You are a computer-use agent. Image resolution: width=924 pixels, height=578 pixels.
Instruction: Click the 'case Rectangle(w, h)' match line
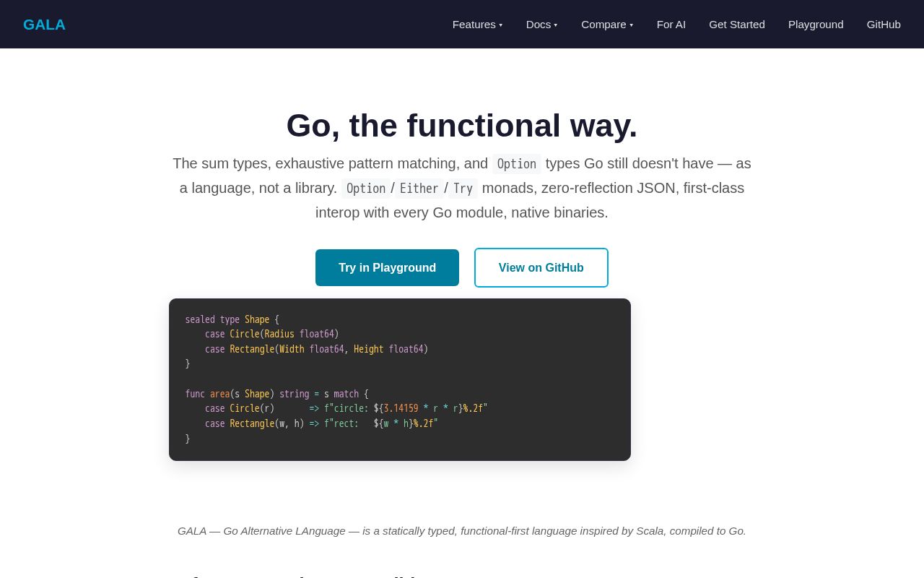pyautogui.click(x=321, y=424)
